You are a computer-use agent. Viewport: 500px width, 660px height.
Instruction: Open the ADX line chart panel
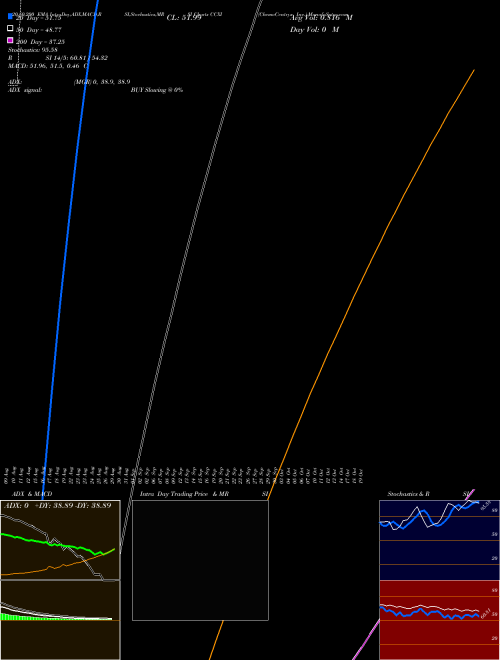coord(60,540)
